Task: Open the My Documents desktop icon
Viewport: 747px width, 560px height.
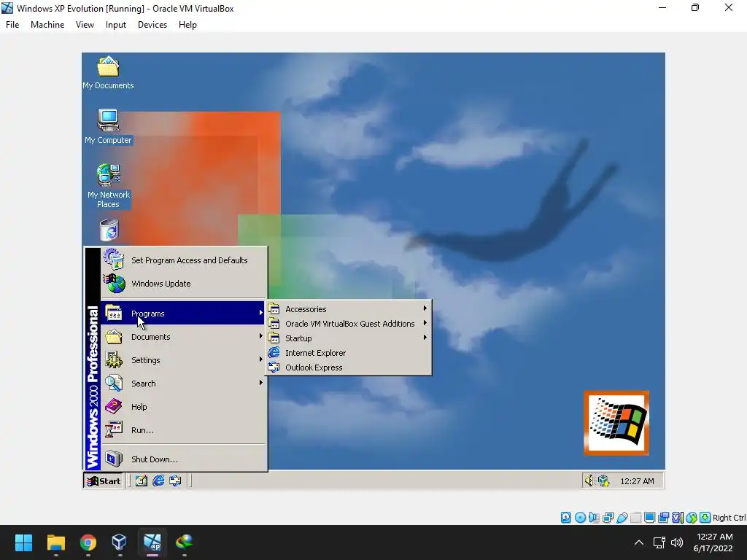Action: pyautogui.click(x=108, y=72)
